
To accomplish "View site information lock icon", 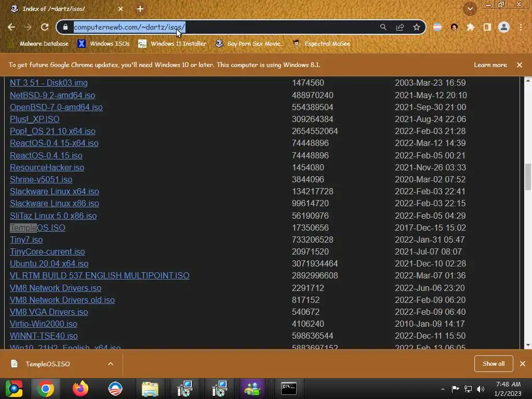I will pos(65,27).
